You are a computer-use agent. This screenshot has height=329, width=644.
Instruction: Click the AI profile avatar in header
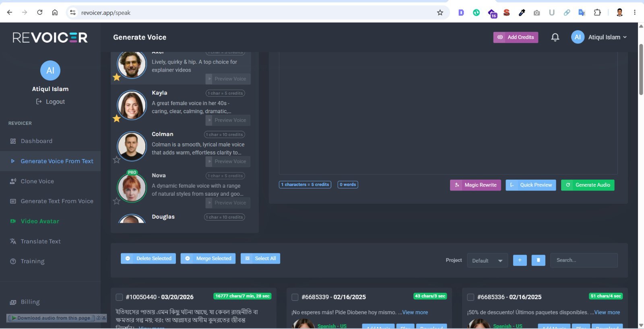(x=578, y=37)
